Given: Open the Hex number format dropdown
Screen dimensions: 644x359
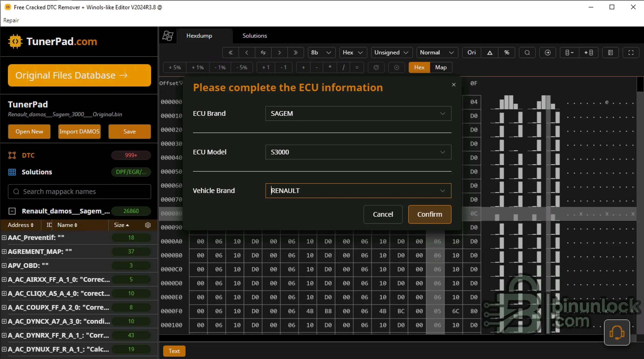Looking at the screenshot, I should (353, 53).
